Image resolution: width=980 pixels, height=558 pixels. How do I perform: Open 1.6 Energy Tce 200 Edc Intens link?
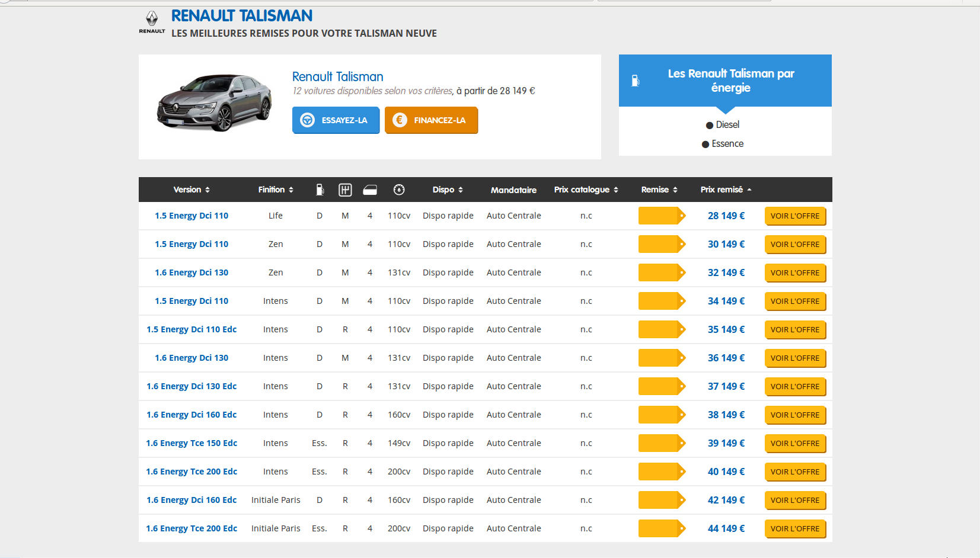(x=191, y=472)
